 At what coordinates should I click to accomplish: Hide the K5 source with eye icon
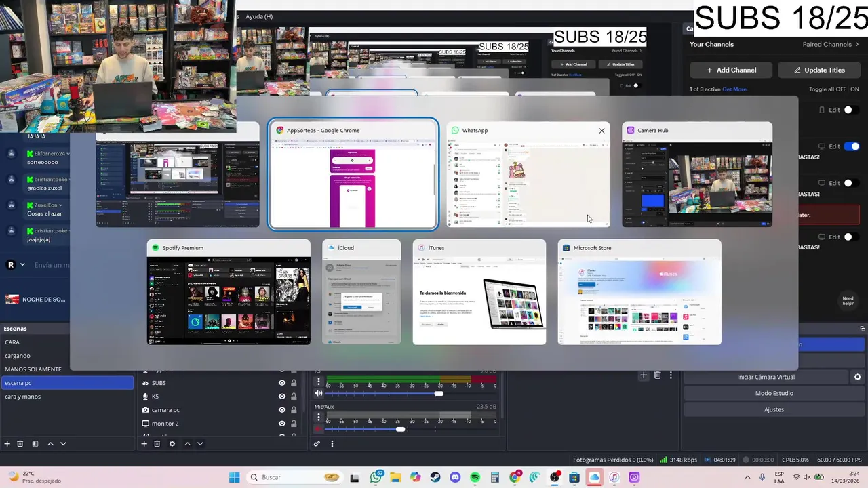click(282, 396)
